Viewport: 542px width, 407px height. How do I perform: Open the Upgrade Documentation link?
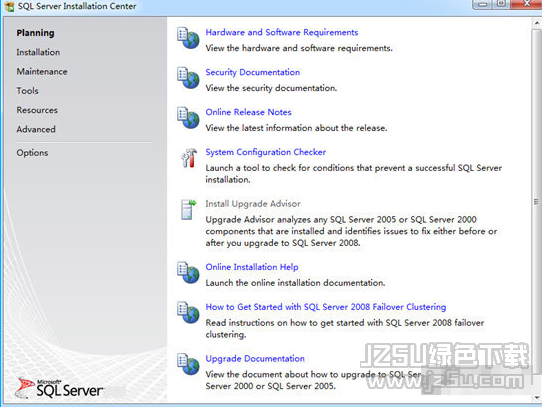click(x=255, y=359)
